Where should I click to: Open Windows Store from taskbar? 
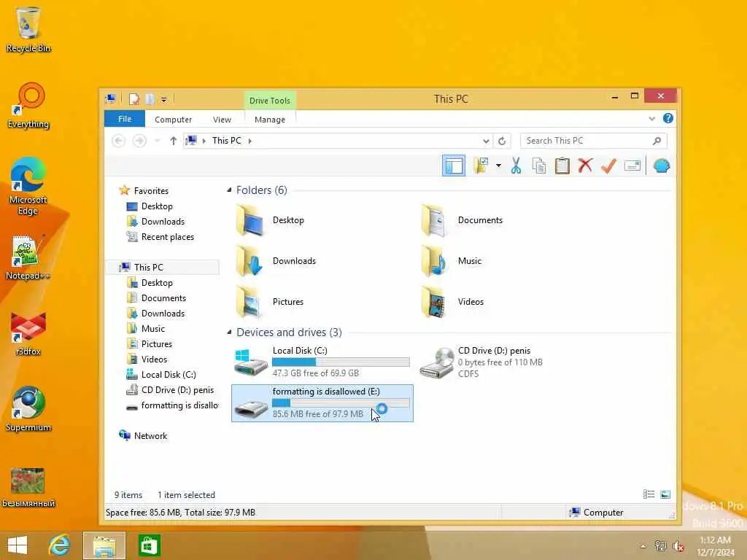point(149,545)
